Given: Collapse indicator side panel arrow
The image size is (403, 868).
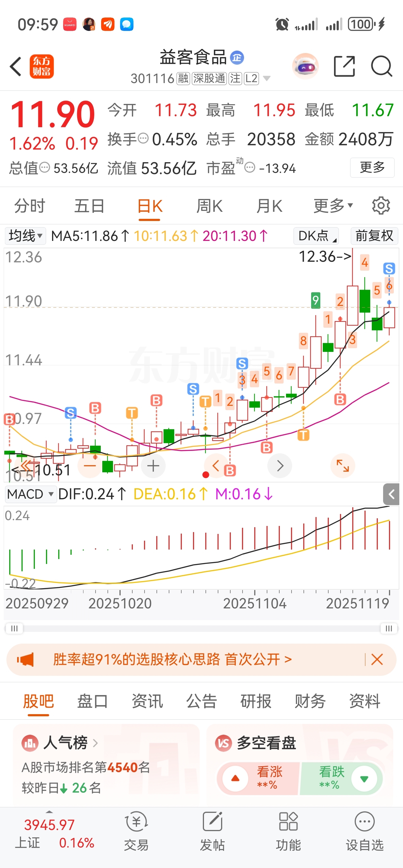Looking at the screenshot, I should 391,494.
